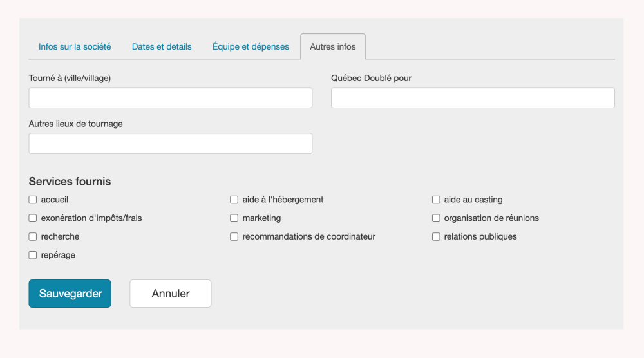
Task: Click the Annuler button
Action: (x=171, y=294)
